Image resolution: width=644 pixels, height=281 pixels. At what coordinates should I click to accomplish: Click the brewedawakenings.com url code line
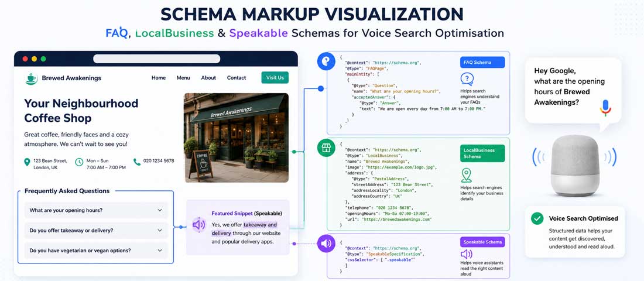pyautogui.click(x=389, y=219)
